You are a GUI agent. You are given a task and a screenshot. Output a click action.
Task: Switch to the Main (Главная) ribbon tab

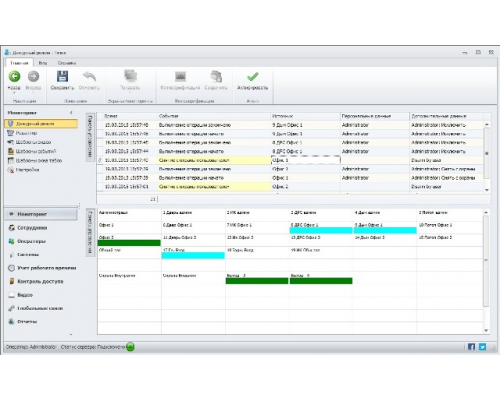point(19,63)
